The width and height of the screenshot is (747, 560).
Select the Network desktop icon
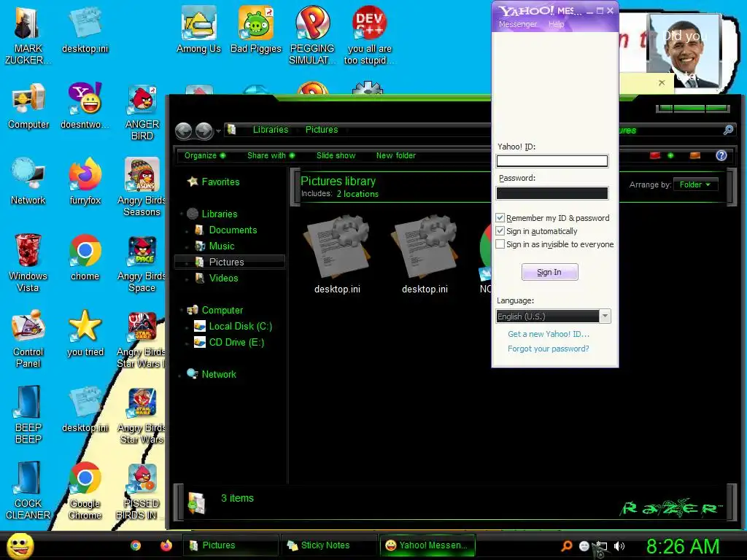(28, 182)
